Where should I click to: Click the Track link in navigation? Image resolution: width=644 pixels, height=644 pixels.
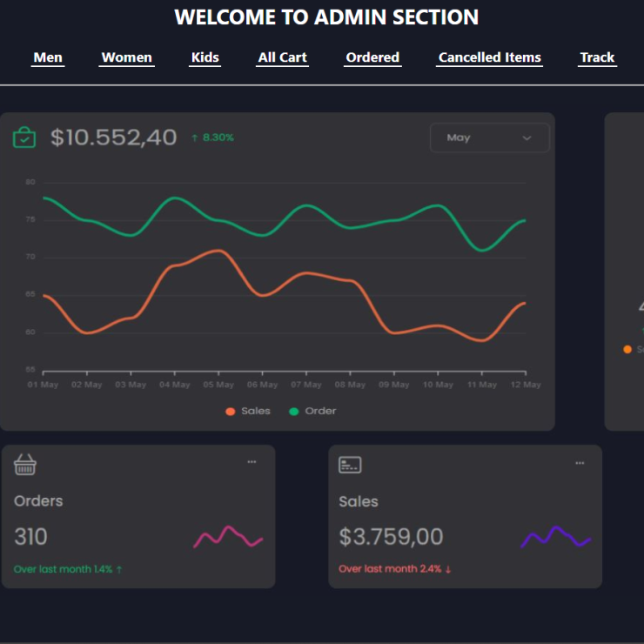(597, 57)
